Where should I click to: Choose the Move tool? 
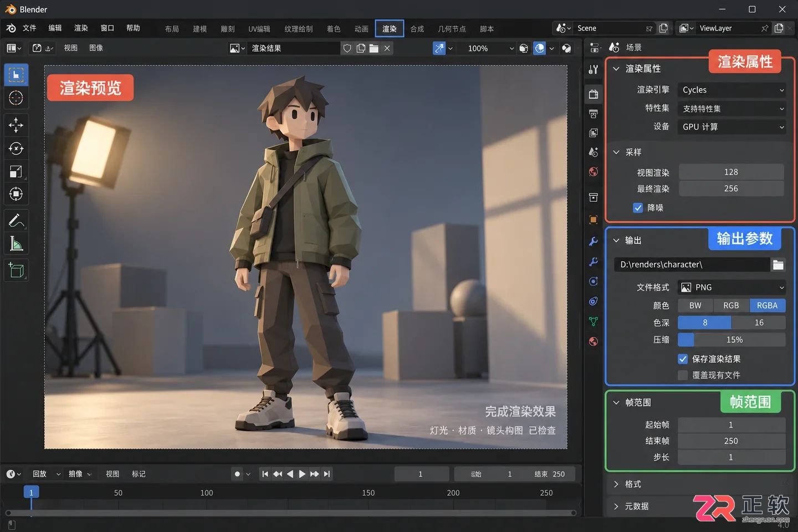coord(16,125)
